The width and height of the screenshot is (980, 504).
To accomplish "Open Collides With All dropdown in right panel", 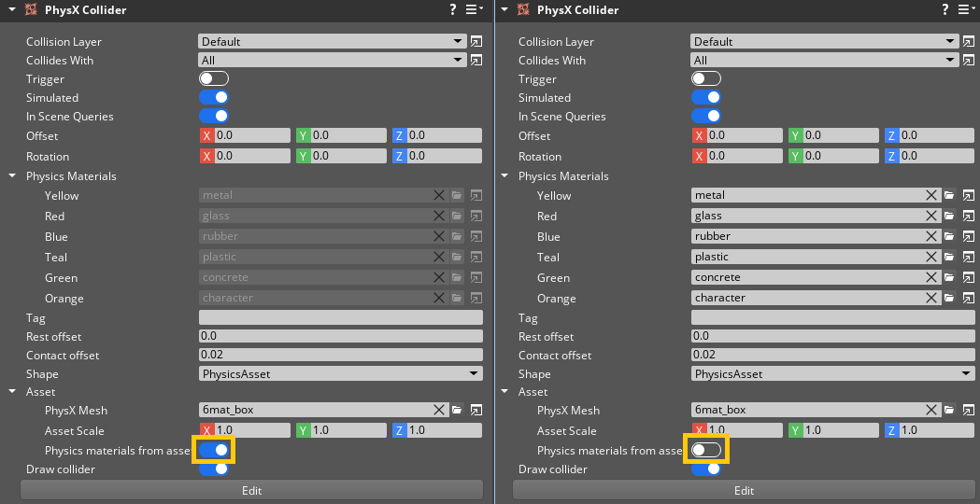I will [x=825, y=60].
